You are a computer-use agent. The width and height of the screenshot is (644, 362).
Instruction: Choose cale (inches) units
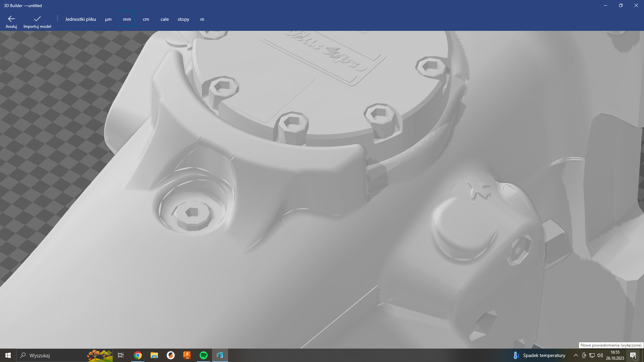coord(164,19)
